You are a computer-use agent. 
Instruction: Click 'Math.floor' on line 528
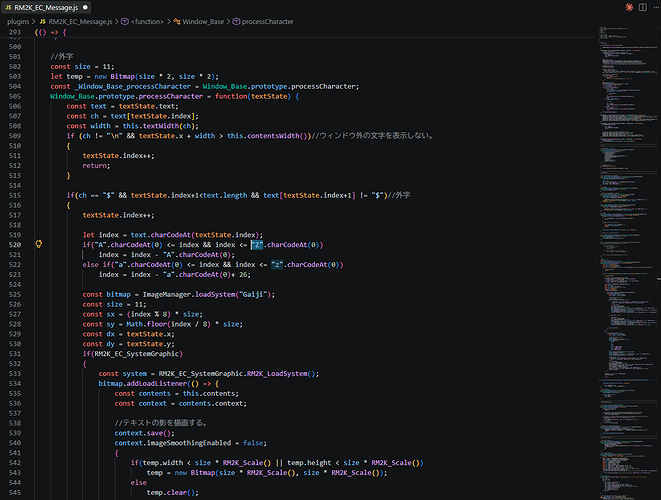click(x=147, y=324)
